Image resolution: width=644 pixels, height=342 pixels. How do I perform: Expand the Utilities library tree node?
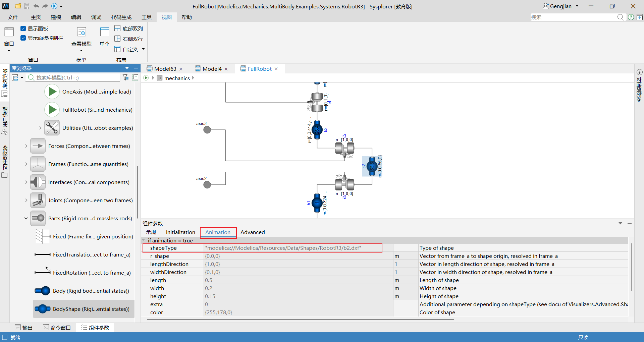point(40,128)
